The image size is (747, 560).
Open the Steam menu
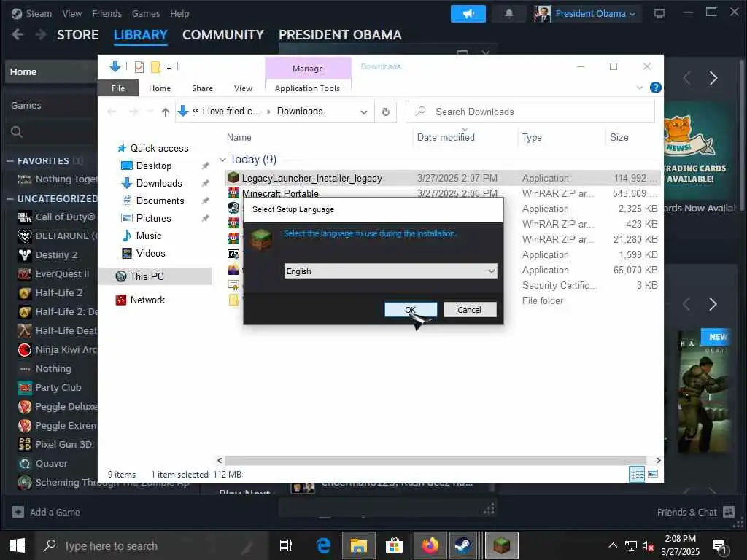pyautogui.click(x=39, y=13)
